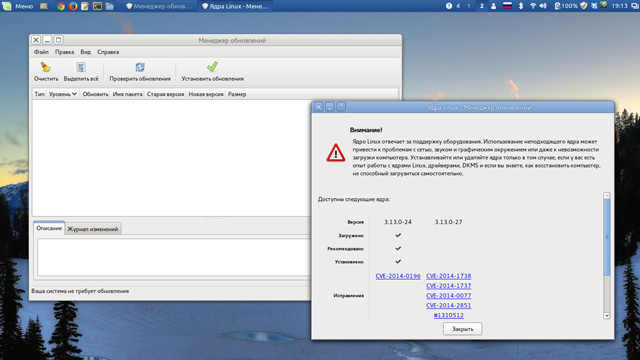
Task: Open the CVE-2014-1738 link
Action: pyautogui.click(x=449, y=276)
